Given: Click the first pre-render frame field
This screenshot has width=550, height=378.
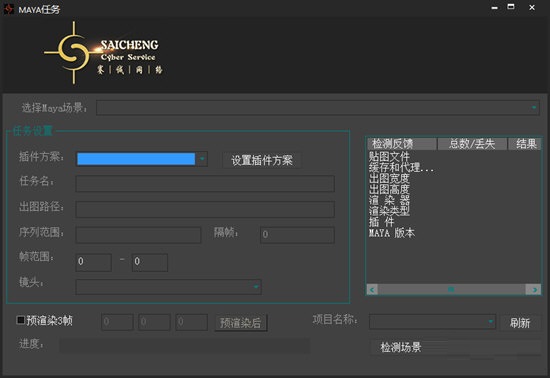Looking at the screenshot, I should (x=117, y=322).
